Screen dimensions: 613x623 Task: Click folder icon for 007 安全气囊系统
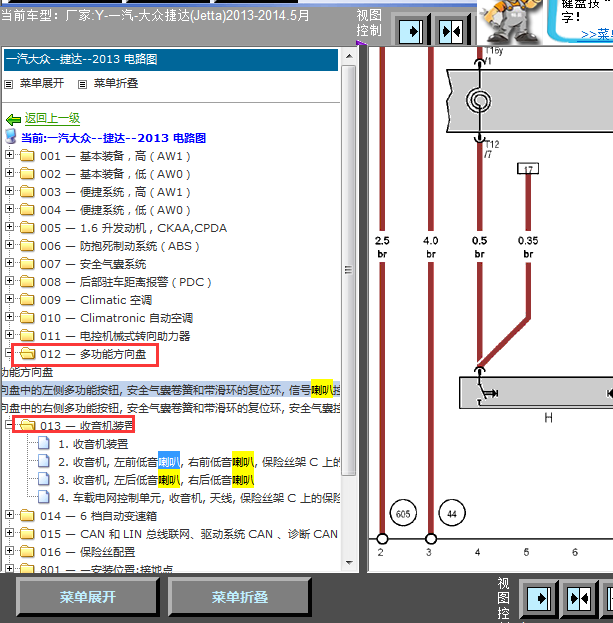click(x=27, y=263)
